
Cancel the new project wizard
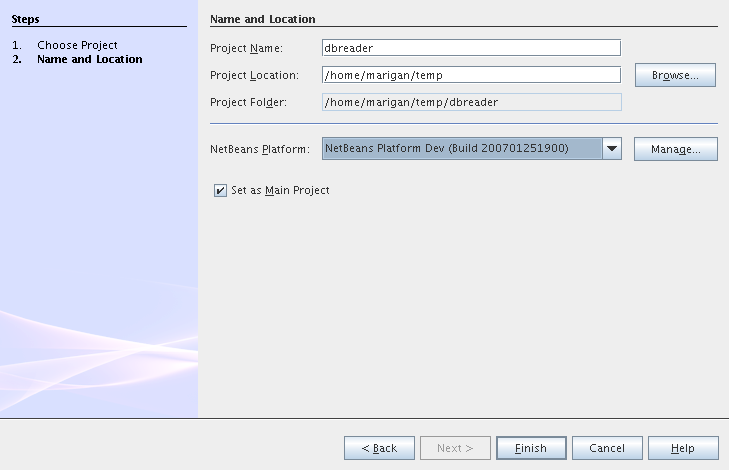coord(607,448)
